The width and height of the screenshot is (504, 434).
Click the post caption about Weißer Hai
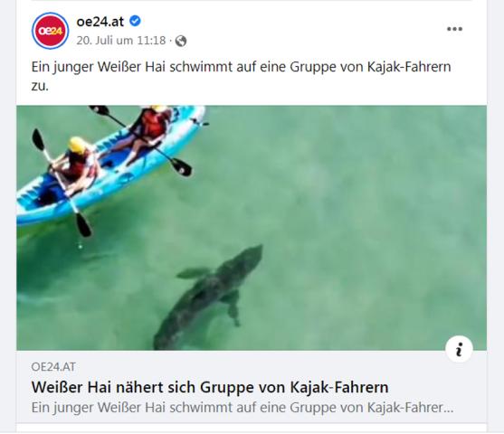(x=241, y=76)
